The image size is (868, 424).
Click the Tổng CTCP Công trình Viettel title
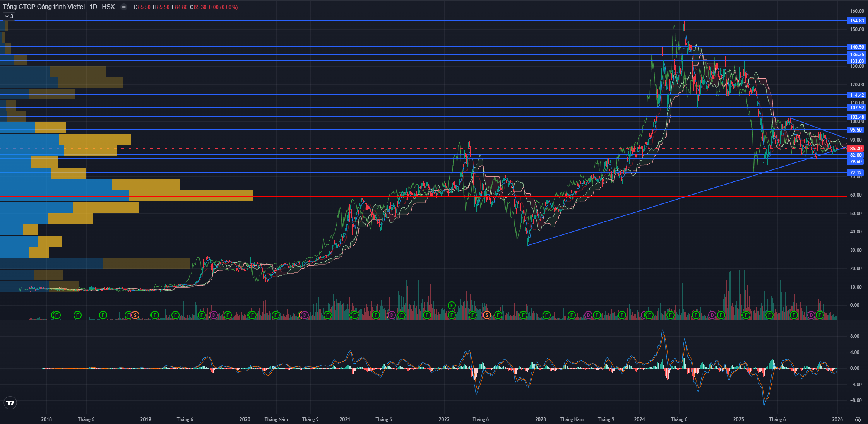coord(43,7)
